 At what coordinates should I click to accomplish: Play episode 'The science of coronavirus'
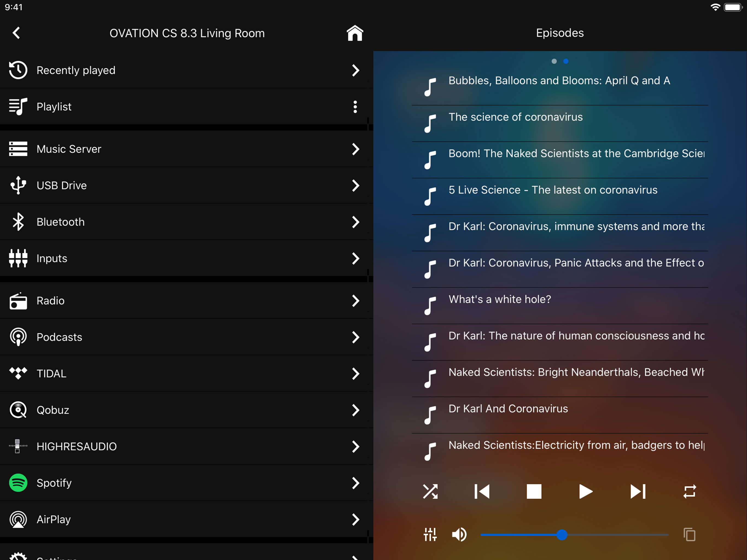pos(515,117)
